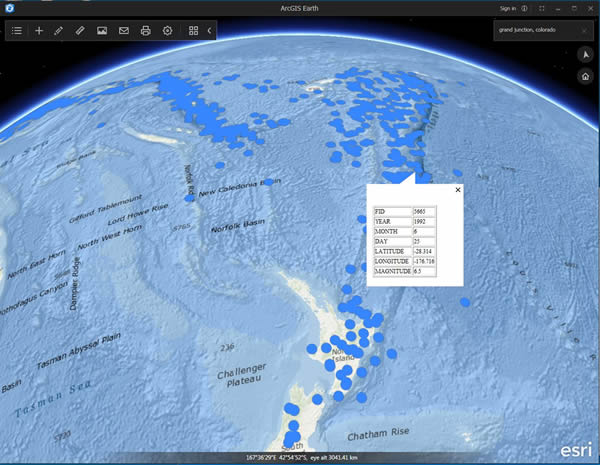Click the Chatham Rise map label
The image size is (600, 465).
tap(378, 434)
